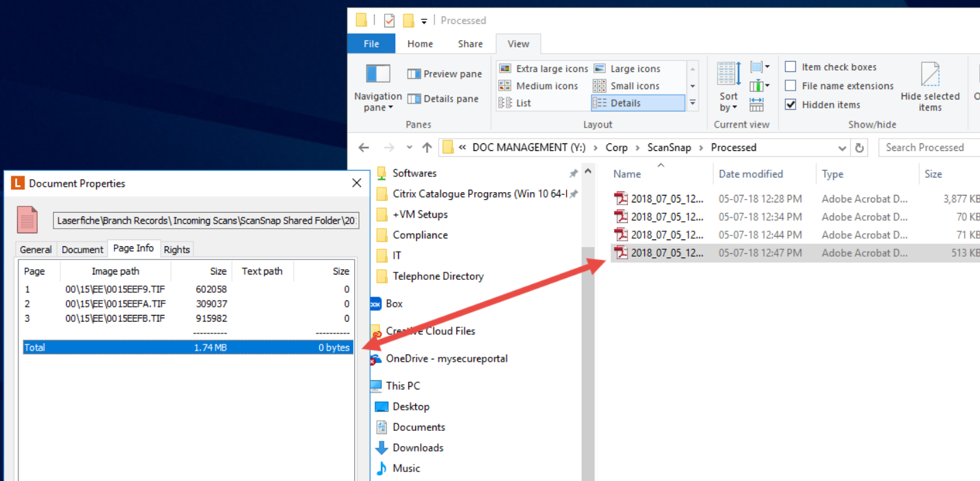The height and width of the screenshot is (481, 980).
Task: Switch layout to Large icons
Action: click(x=627, y=69)
